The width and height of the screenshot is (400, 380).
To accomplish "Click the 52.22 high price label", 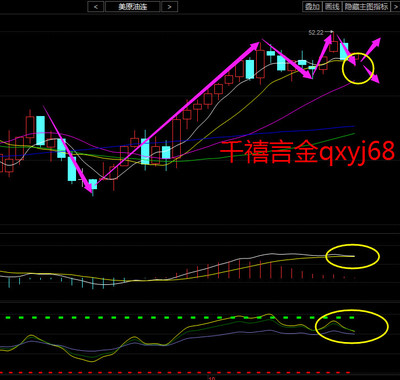I will pos(316,32).
